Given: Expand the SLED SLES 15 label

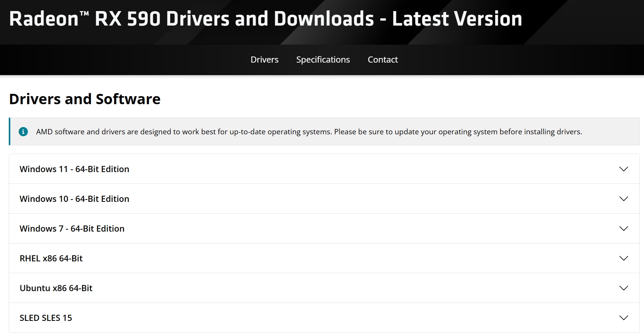Looking at the screenshot, I should click(x=46, y=318).
